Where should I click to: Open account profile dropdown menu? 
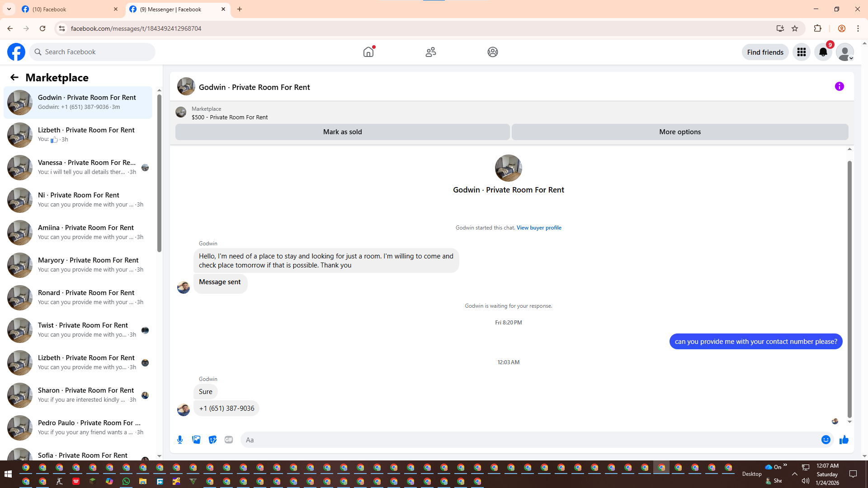(844, 52)
